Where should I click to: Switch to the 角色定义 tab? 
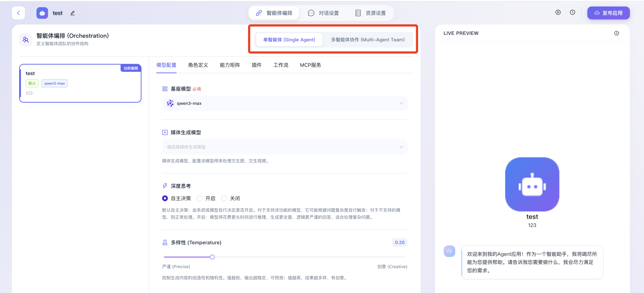pos(198,65)
